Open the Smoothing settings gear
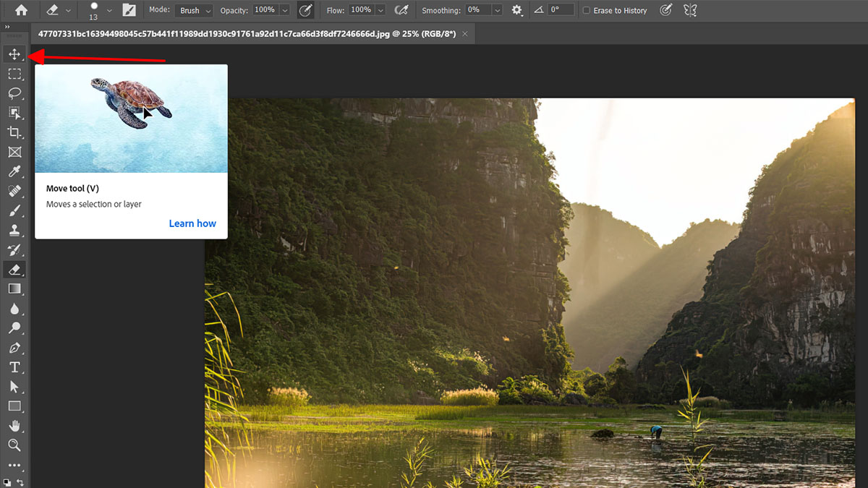Viewport: 868px width, 488px height. click(x=516, y=9)
